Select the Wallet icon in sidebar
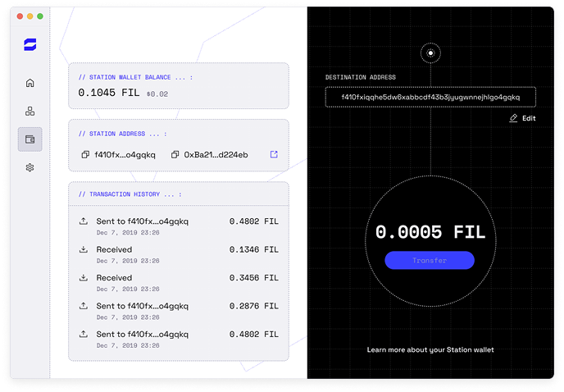Viewport: 564px width, 392px height. (30, 139)
